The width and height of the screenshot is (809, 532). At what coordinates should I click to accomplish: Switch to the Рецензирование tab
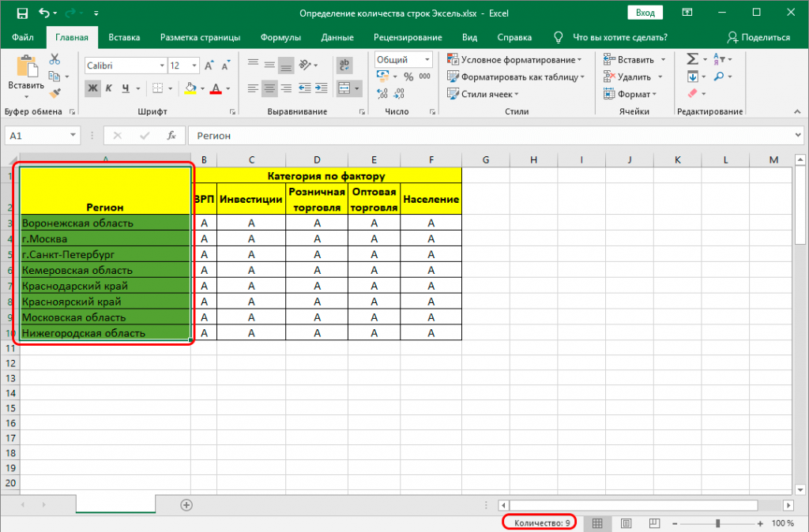coord(408,37)
